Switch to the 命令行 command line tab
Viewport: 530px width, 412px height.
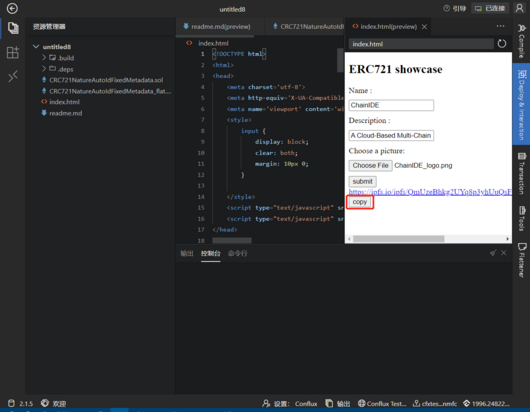tap(238, 253)
